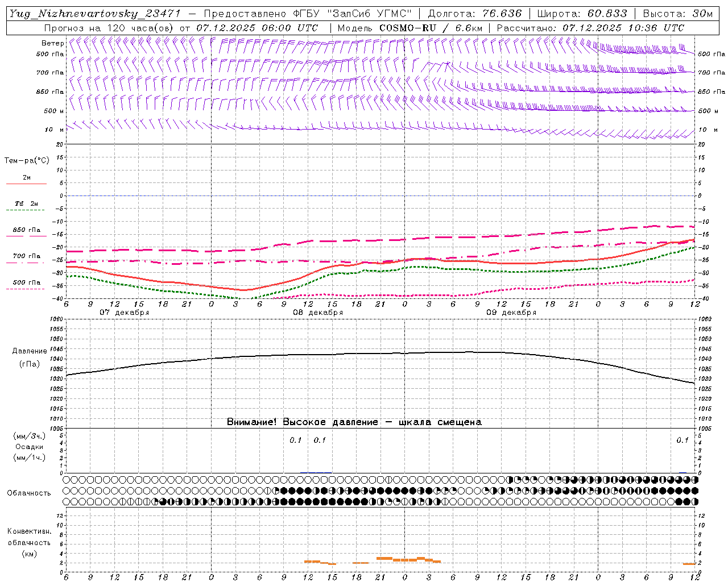Click the 'Конвективн.' convective cloud label

coord(29,531)
